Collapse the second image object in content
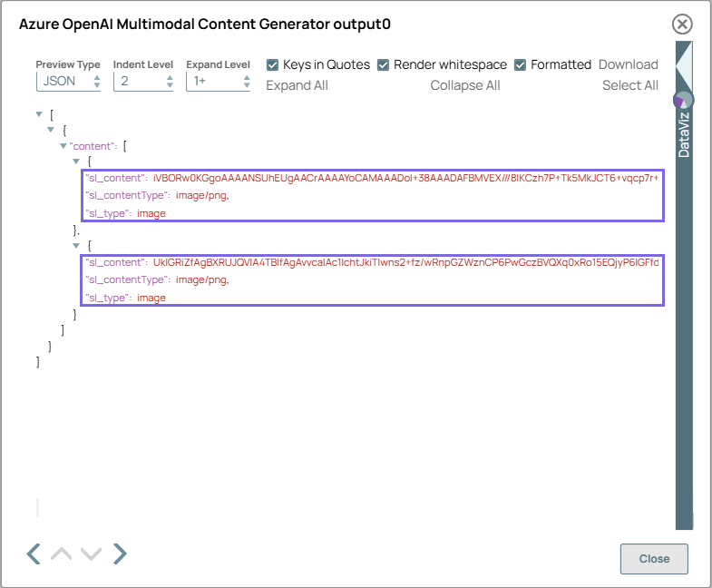 [76, 246]
